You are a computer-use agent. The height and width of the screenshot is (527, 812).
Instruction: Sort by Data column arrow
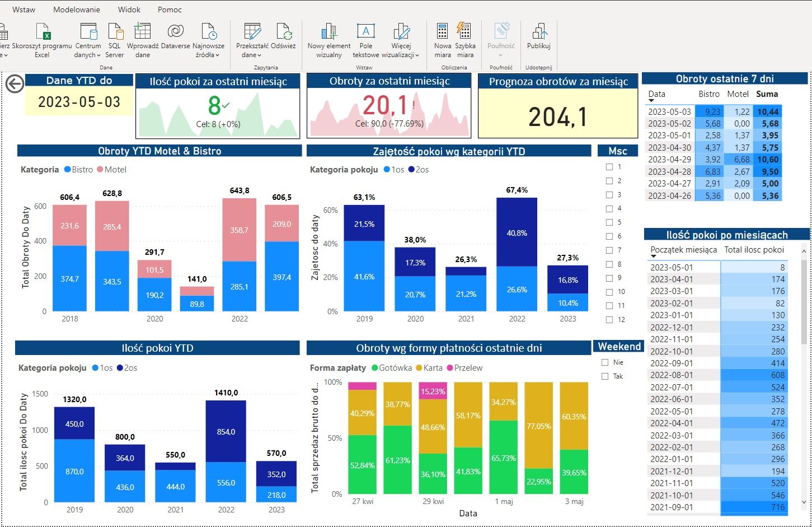651,101
